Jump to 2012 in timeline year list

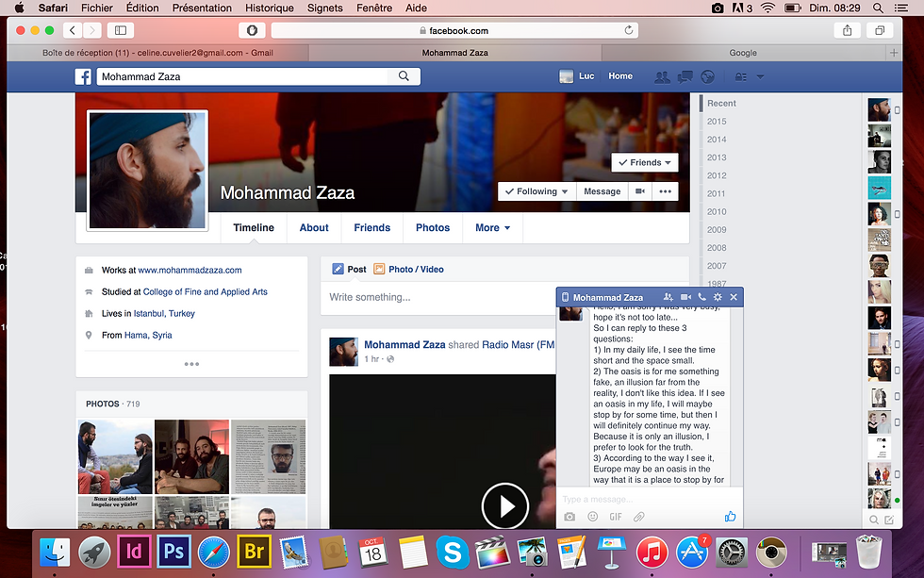pyautogui.click(x=717, y=175)
